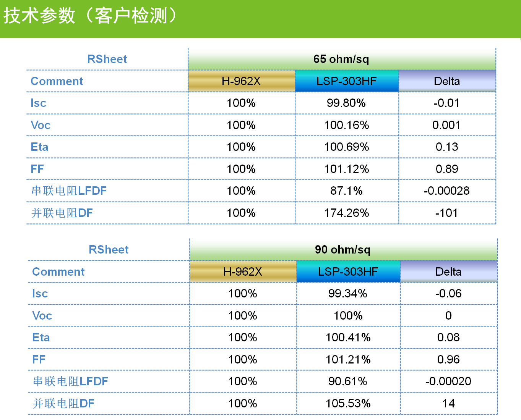Click the 105.53% cell

coord(348,404)
